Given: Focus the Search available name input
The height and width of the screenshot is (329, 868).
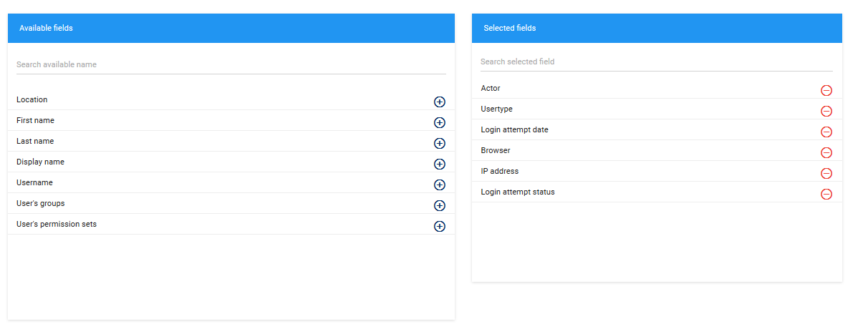Looking at the screenshot, I should [231, 64].
